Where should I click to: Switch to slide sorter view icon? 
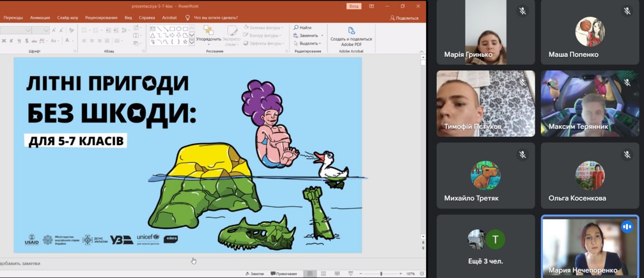coord(324,273)
